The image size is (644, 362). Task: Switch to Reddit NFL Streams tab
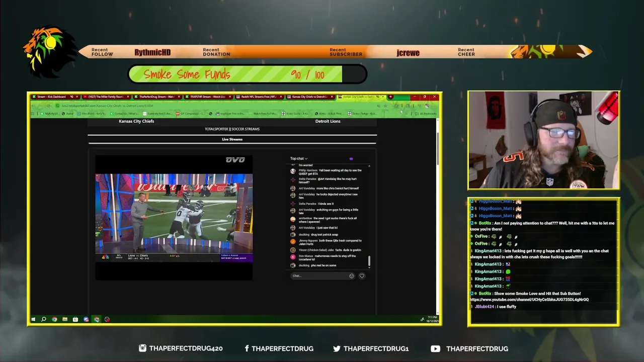coord(259,97)
